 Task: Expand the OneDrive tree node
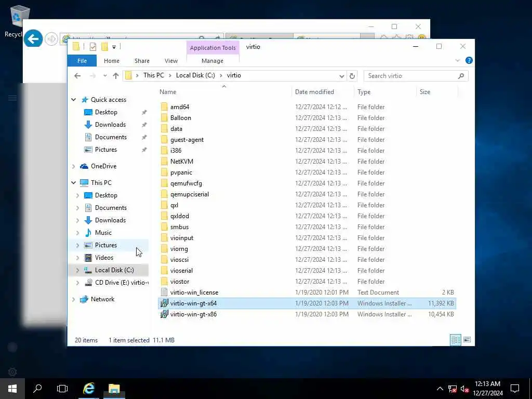tap(74, 166)
